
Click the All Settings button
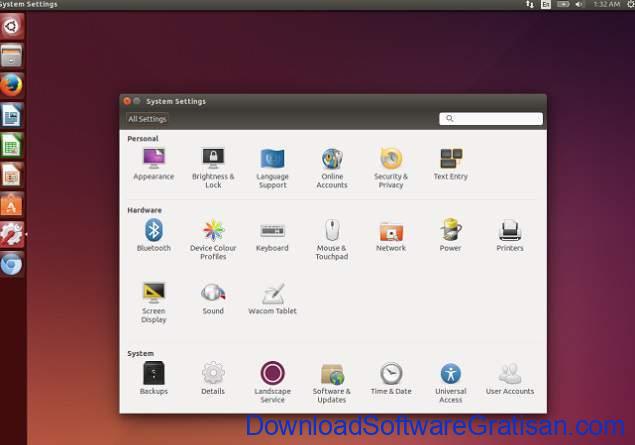[147, 119]
